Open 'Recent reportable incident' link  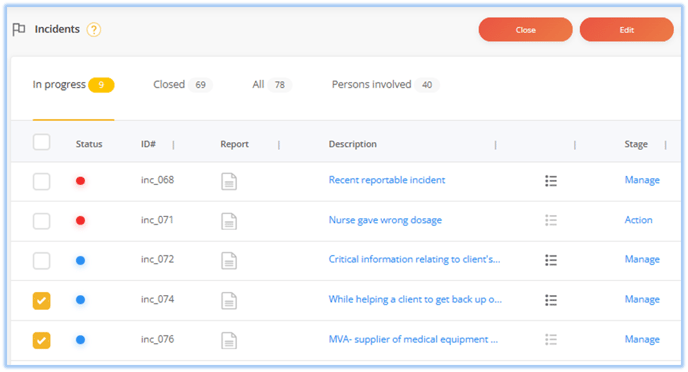point(387,180)
